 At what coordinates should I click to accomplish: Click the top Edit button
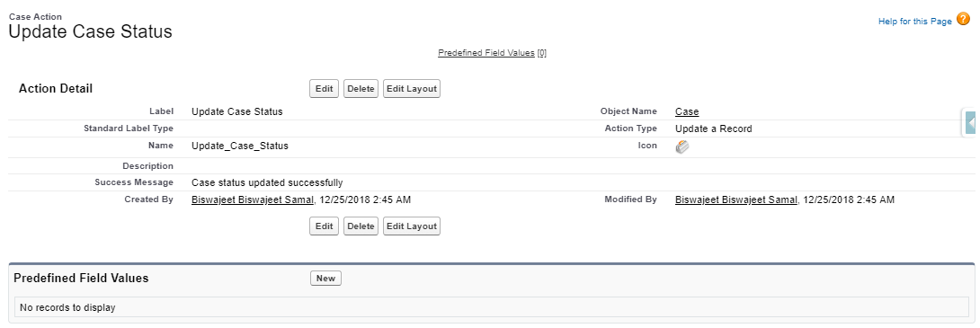click(324, 89)
